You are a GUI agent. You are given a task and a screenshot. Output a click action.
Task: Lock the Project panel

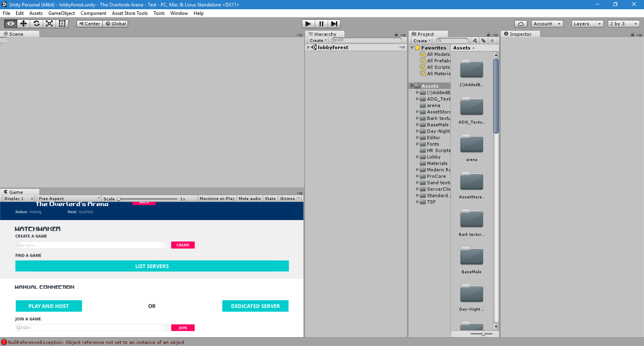[488, 35]
